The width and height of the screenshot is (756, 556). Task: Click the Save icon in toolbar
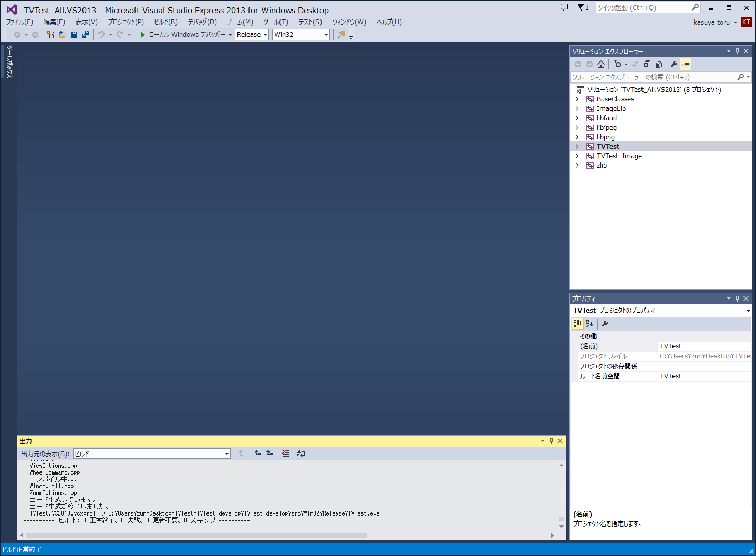(x=74, y=35)
